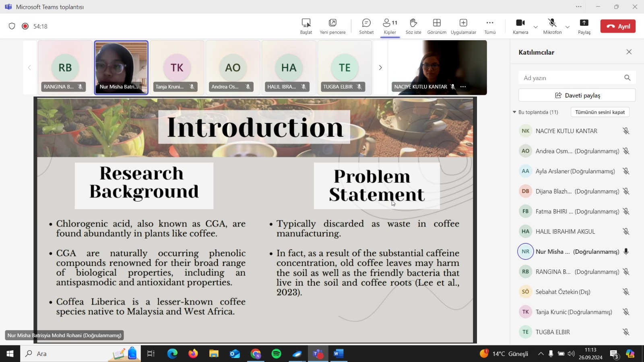Click the Paylaş share screen icon
Viewport: 644px width, 362px height.
coord(584,26)
